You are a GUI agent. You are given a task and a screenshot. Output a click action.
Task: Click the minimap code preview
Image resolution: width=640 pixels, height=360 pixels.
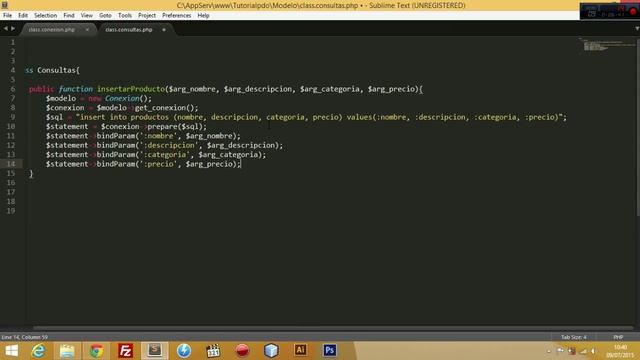click(x=606, y=45)
